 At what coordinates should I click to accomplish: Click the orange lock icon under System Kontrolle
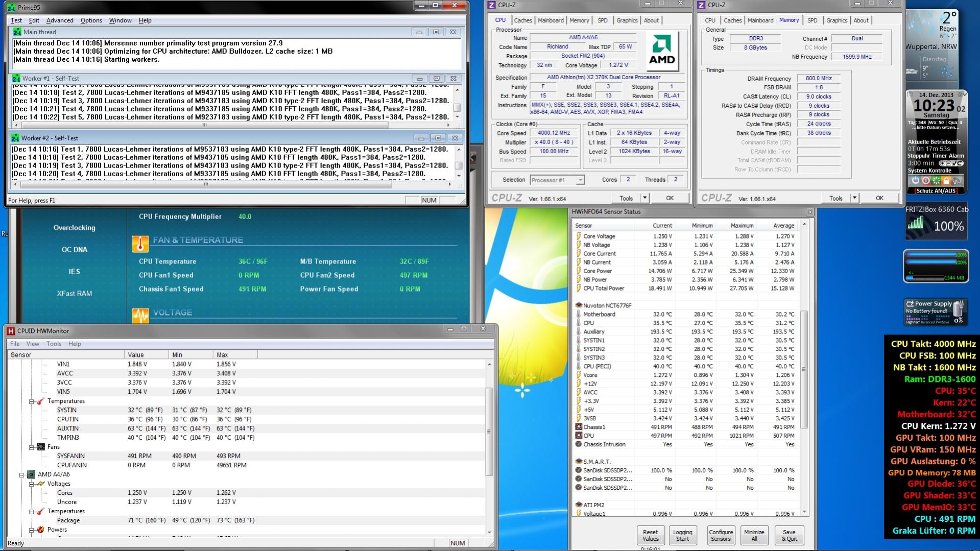946,180
